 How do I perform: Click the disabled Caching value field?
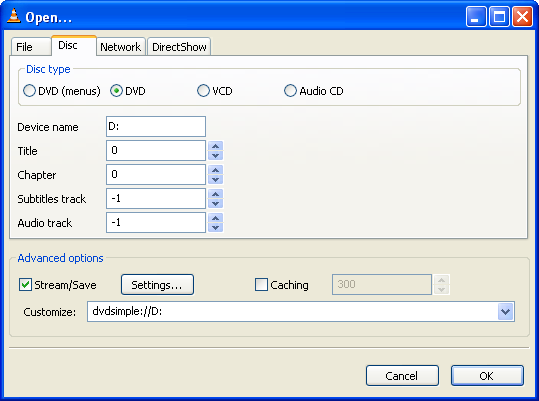tap(382, 285)
